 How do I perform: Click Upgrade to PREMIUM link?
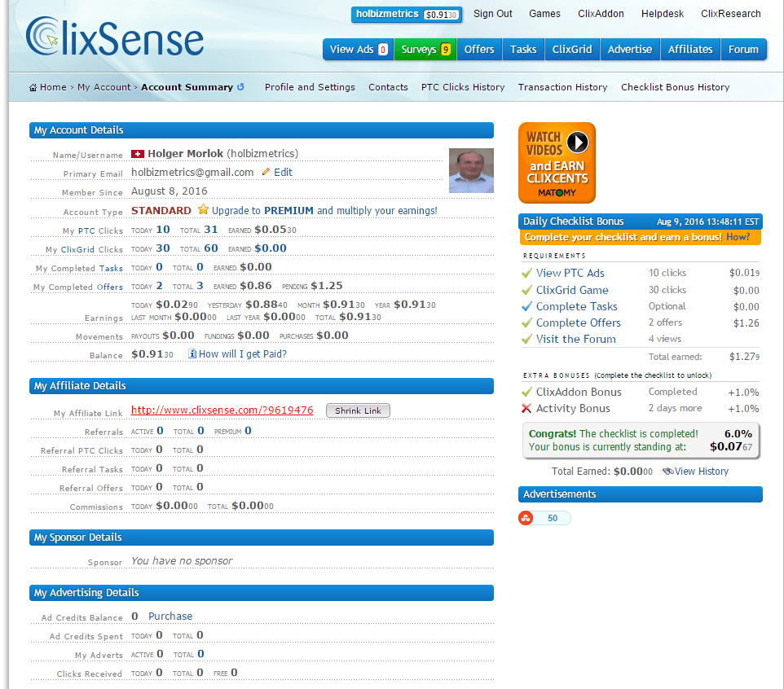pos(324,210)
